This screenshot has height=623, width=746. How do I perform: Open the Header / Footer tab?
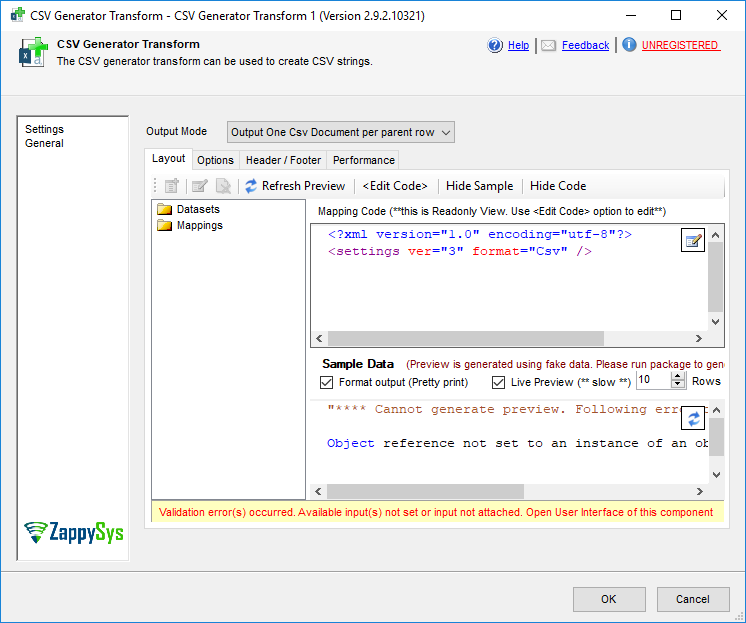coord(283,160)
